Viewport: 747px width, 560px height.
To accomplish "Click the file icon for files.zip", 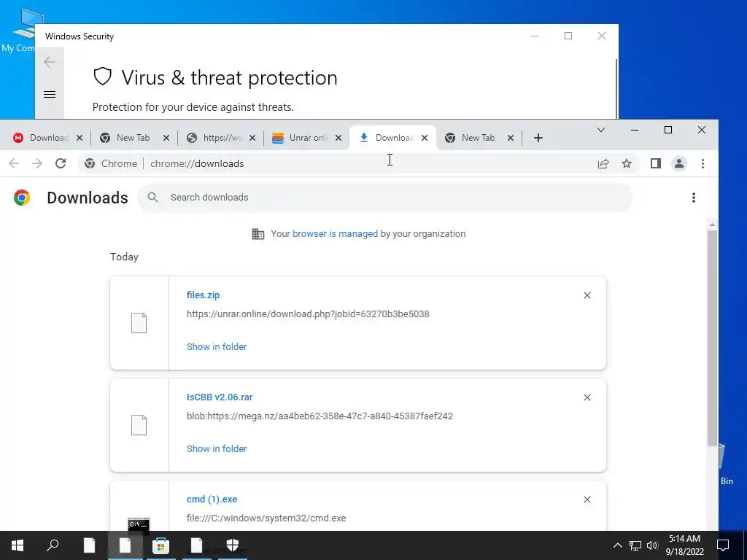I will click(x=139, y=323).
